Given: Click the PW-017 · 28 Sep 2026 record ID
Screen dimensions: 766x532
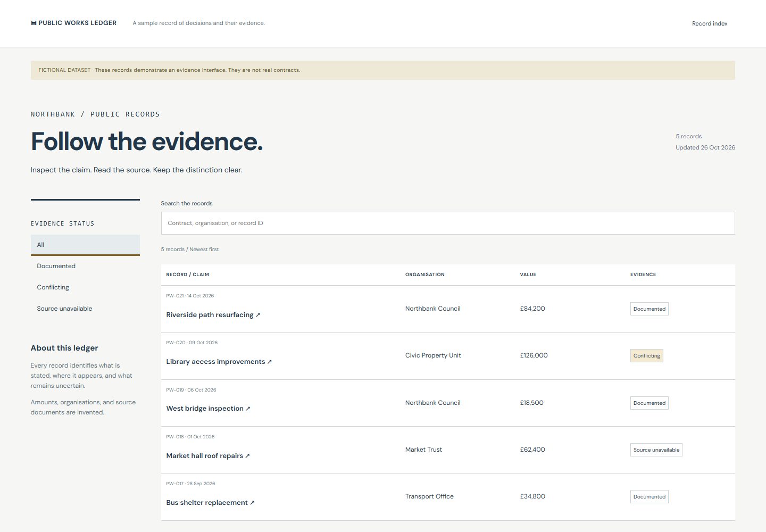Looking at the screenshot, I should [190, 484].
